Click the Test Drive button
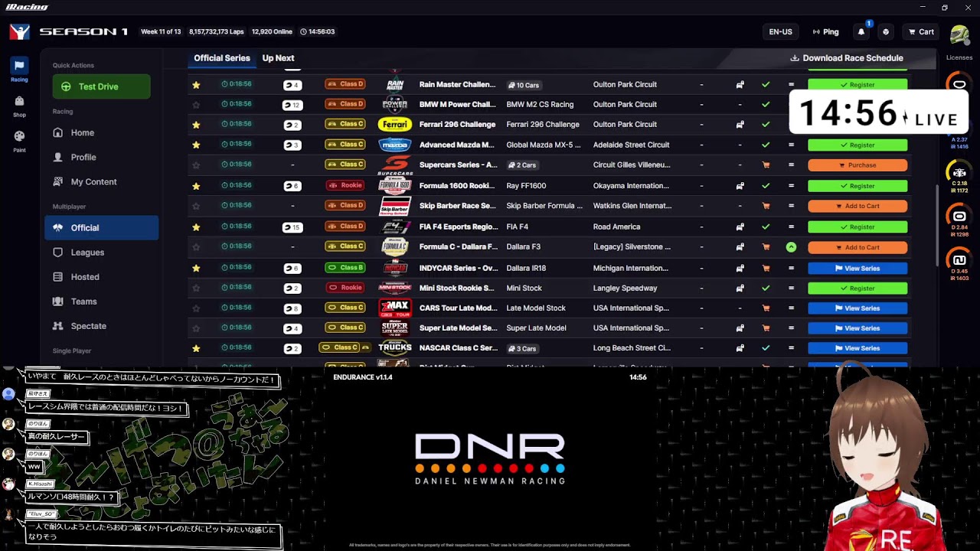980x551 pixels. (x=101, y=86)
